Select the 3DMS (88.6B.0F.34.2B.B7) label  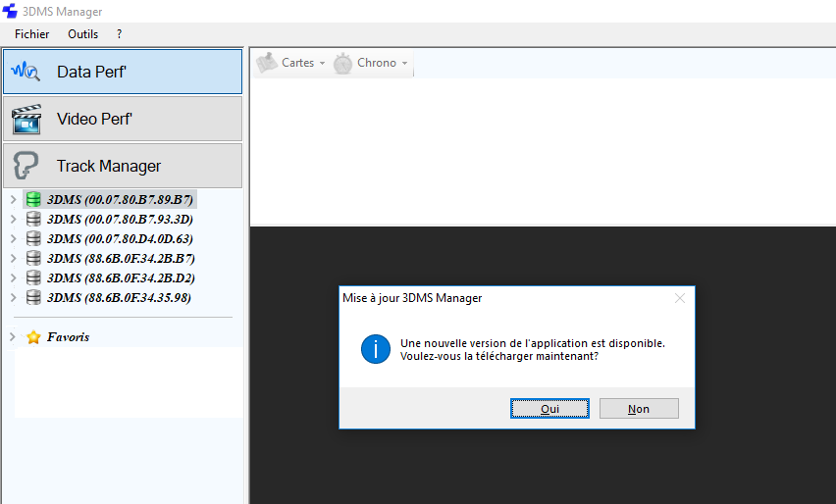(x=121, y=259)
